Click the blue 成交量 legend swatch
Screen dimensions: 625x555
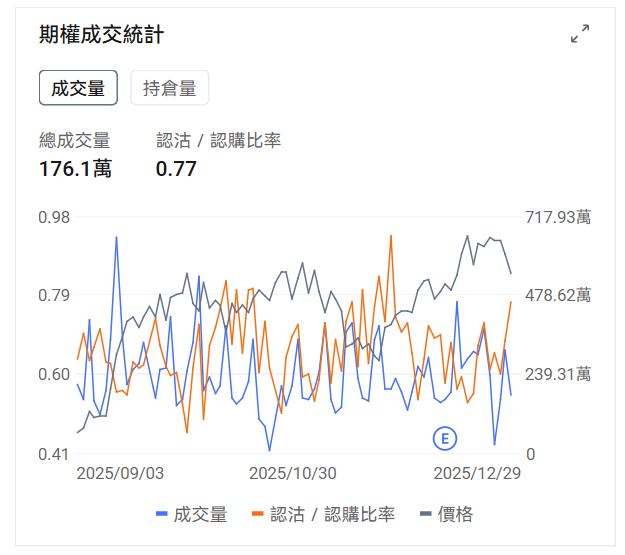tap(162, 514)
